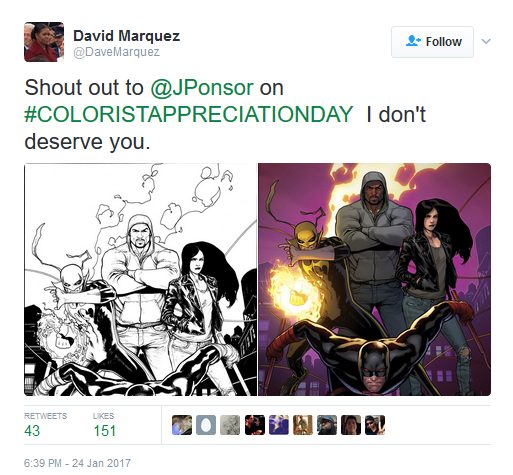Open the @JPonsor mention link
The height and width of the screenshot is (475, 513).
point(202,88)
